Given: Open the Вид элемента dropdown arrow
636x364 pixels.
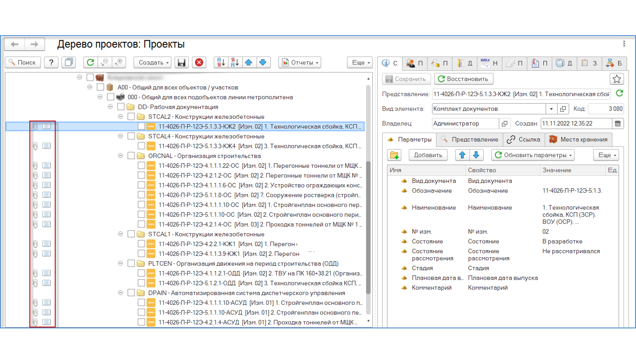Looking at the screenshot, I should point(551,109).
